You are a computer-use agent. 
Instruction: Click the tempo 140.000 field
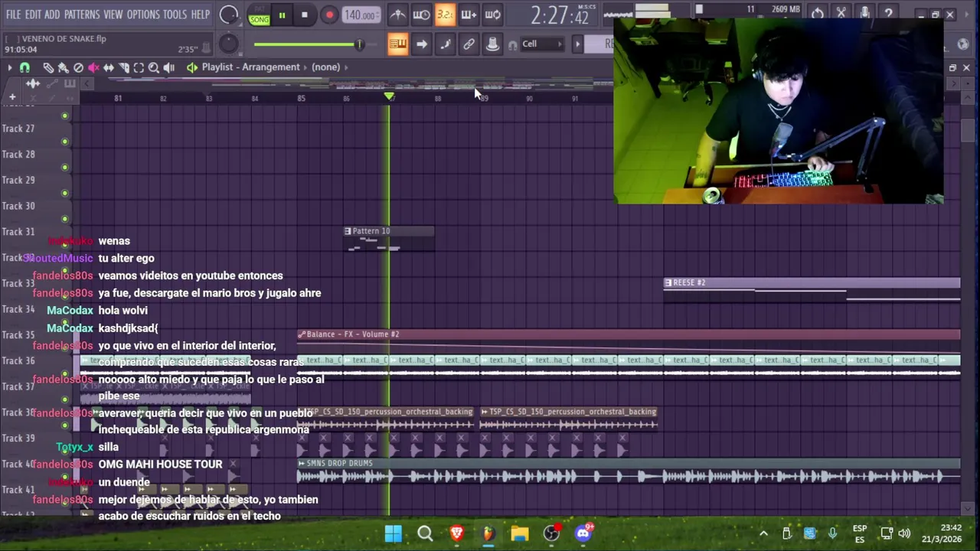point(360,15)
